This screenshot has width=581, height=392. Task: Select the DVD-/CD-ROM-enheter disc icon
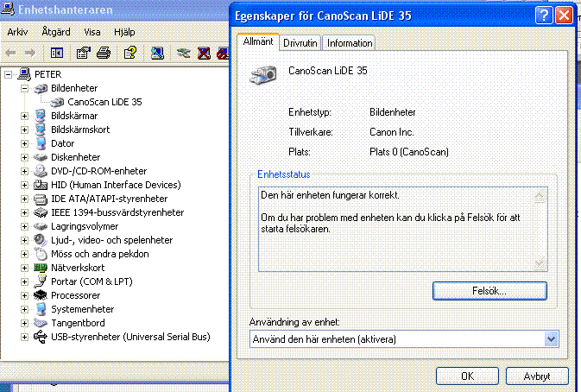pos(41,171)
